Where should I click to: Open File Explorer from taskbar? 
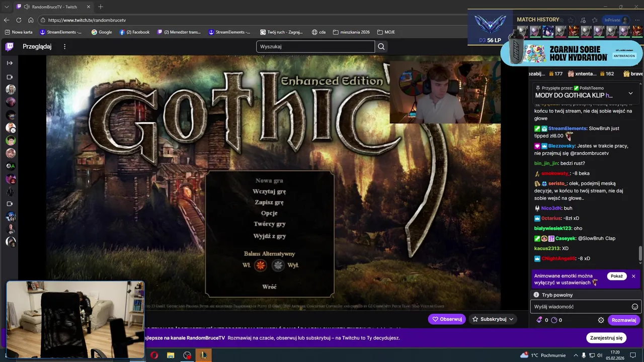[x=171, y=355]
